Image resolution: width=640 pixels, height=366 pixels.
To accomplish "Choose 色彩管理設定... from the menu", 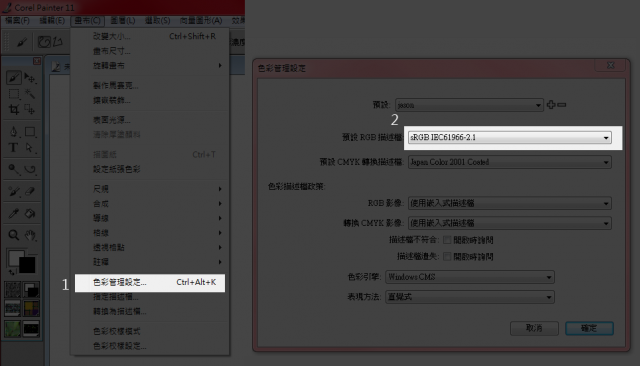I will (150, 282).
